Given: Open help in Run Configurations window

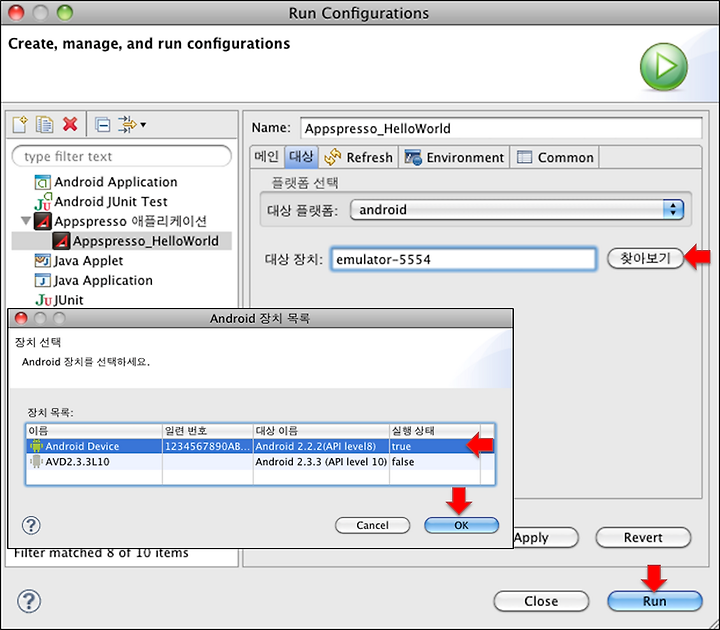Looking at the screenshot, I should coord(29,601).
